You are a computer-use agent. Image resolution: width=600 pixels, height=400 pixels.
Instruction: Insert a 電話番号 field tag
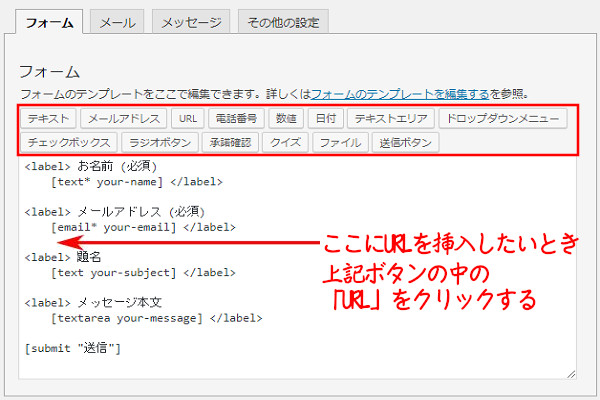[x=236, y=118]
